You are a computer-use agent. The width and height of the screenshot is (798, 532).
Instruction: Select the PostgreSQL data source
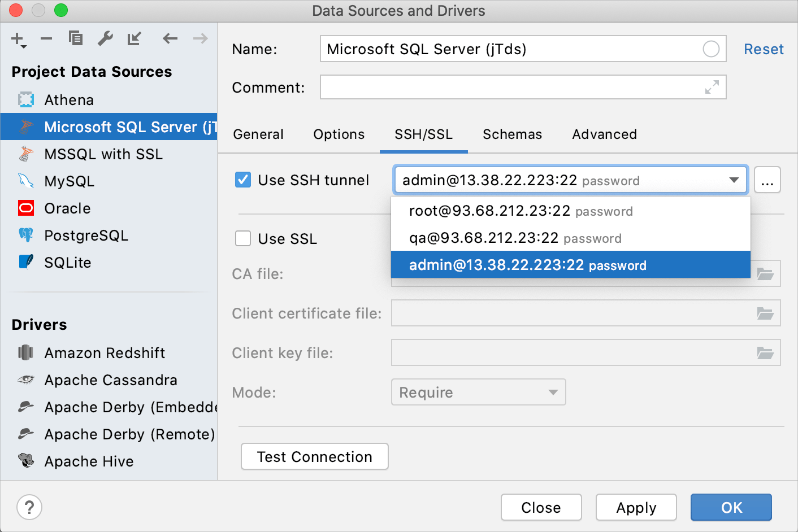pos(109,236)
